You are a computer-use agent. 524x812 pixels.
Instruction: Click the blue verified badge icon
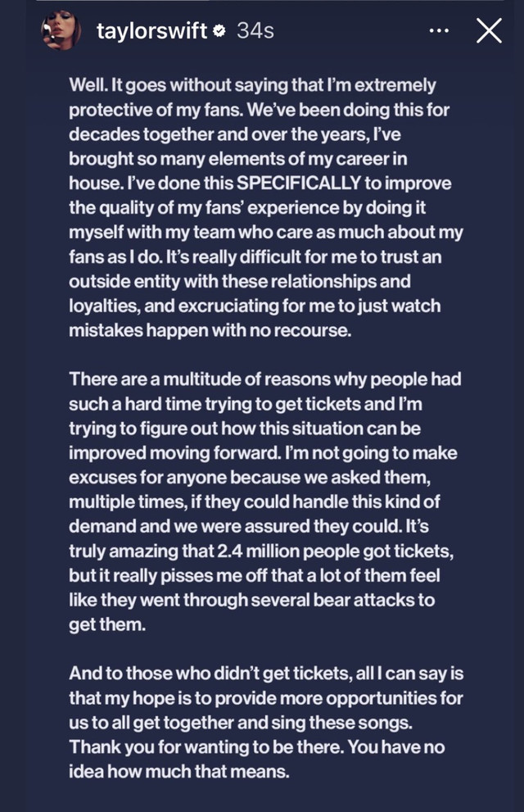pos(219,31)
